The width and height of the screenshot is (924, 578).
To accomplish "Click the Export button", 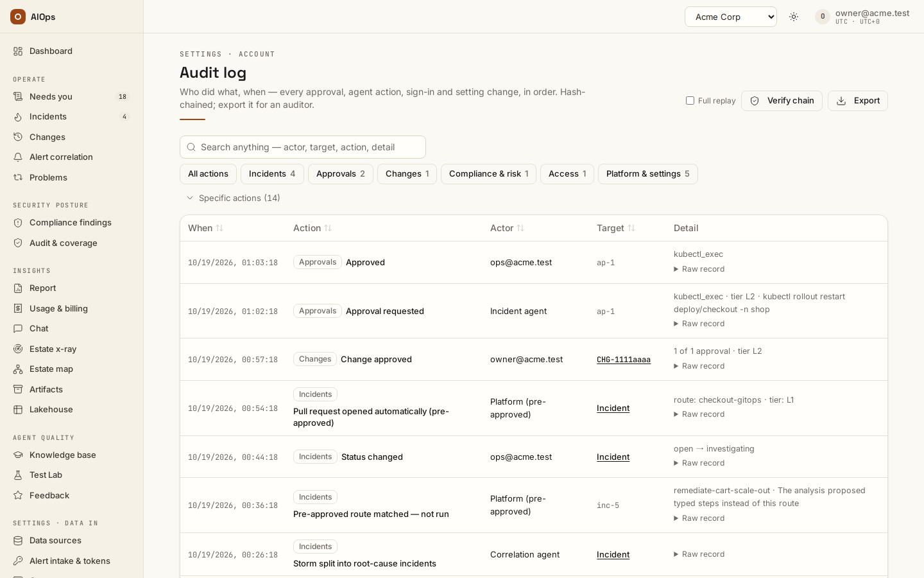I will pos(858,101).
